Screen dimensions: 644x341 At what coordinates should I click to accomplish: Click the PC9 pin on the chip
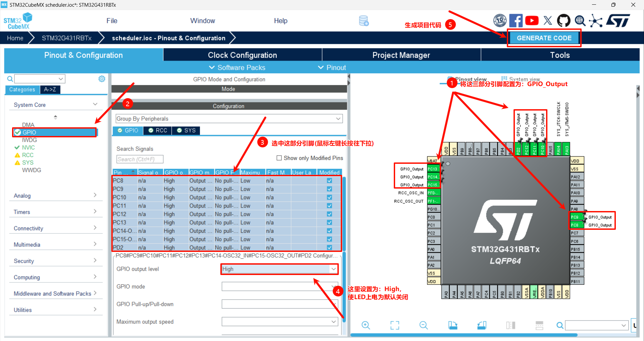click(576, 217)
